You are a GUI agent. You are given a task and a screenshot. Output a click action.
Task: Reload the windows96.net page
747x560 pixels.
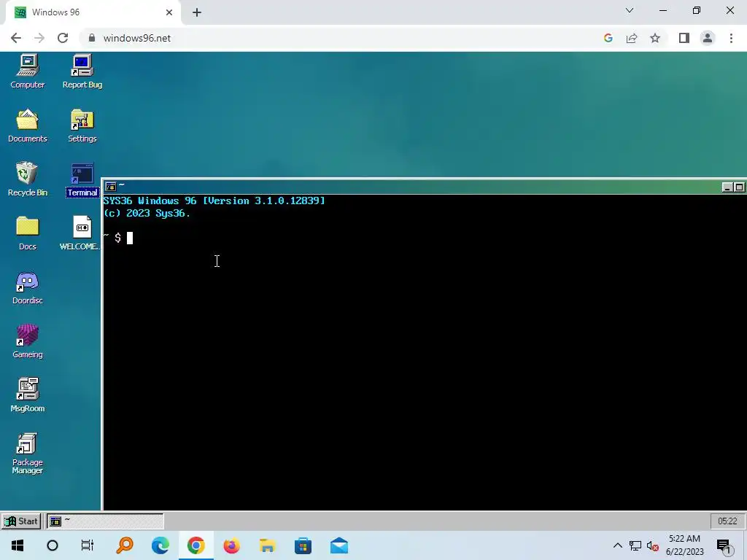pyautogui.click(x=63, y=38)
